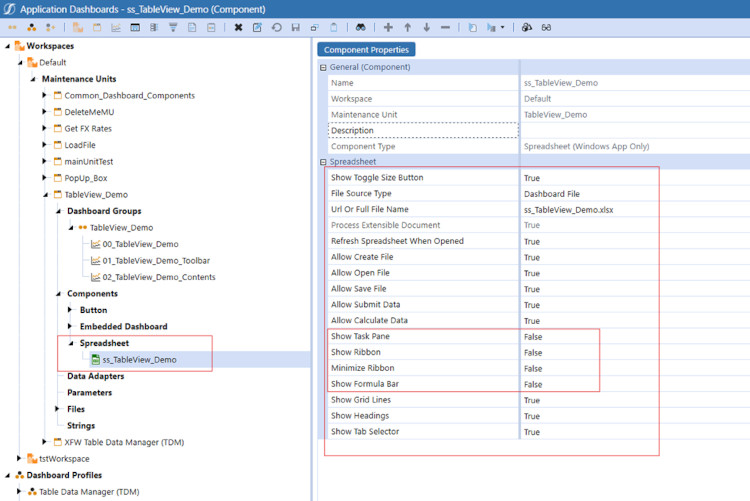
Task: Click the Move Down arrow icon
Action: 426,27
